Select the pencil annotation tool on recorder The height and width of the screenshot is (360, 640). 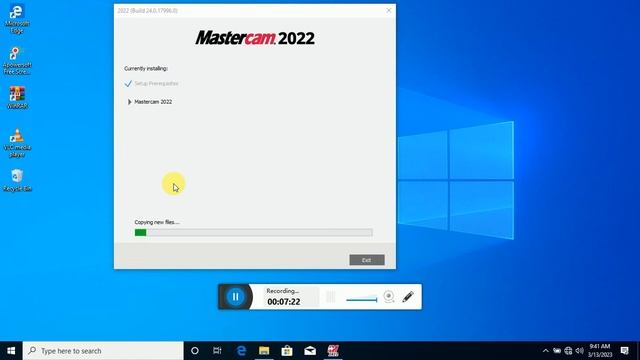point(408,297)
